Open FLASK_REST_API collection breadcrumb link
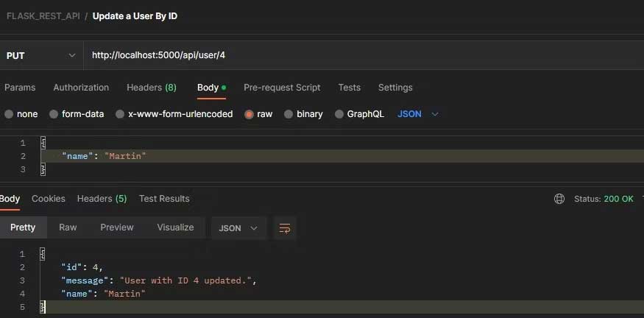This screenshot has width=644, height=318. point(43,16)
